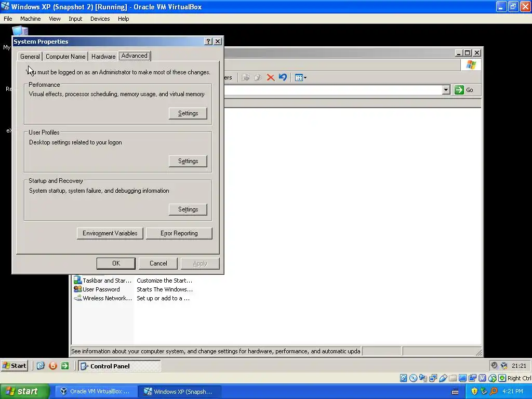
Task: Click VirtualBox recording status icon
Action: tap(472, 378)
